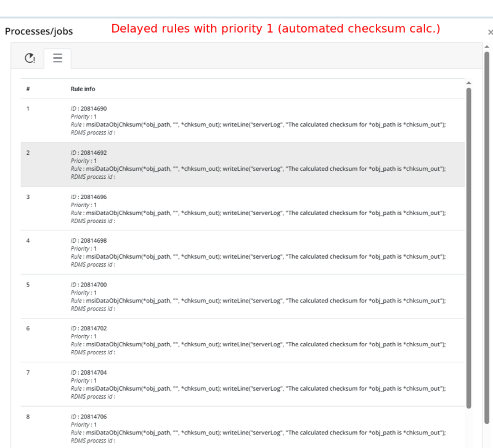
Task: Click row number 1 in the # column
Action: pos(28,108)
